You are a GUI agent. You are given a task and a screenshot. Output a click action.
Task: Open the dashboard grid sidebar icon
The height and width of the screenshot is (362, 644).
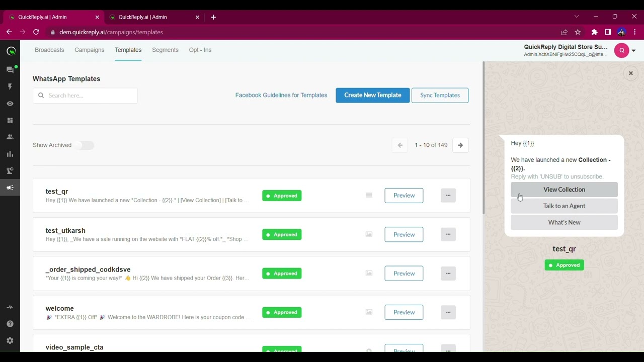click(10, 121)
